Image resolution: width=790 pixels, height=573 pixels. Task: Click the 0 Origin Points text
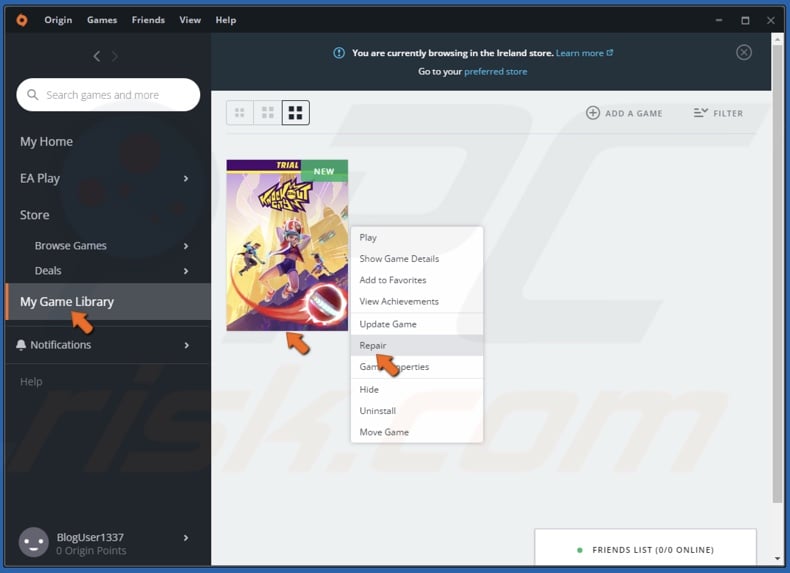coord(91,551)
